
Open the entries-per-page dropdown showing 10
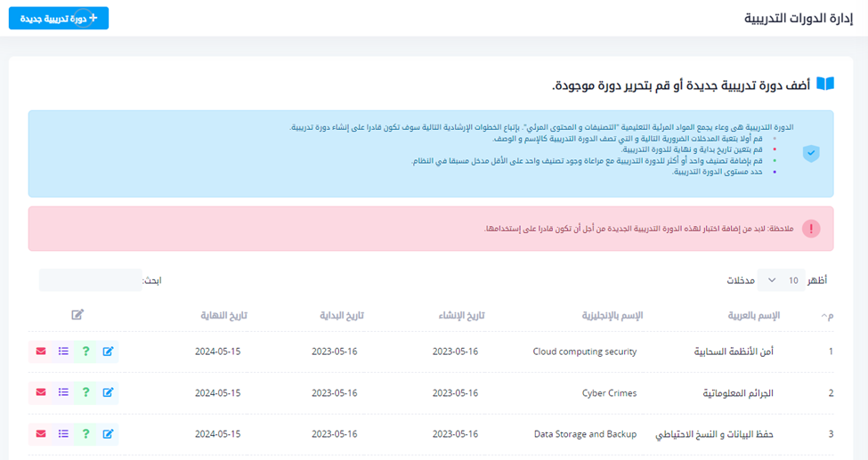coord(781,280)
